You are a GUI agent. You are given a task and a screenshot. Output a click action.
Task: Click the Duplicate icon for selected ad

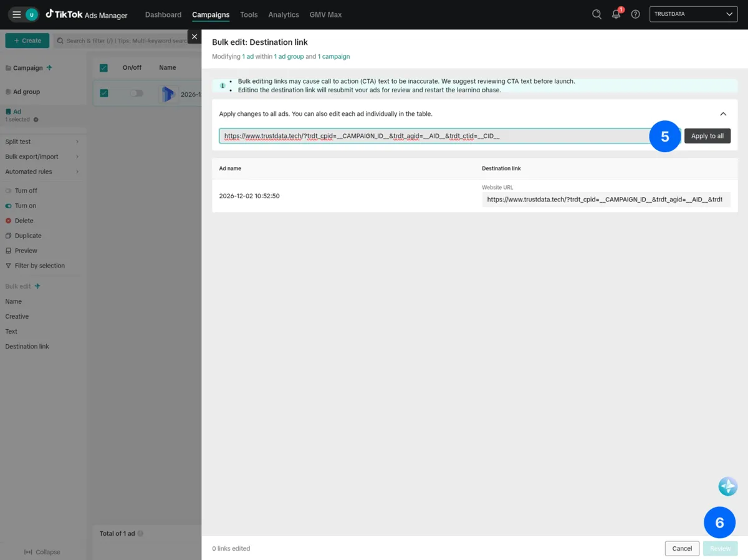click(10, 235)
